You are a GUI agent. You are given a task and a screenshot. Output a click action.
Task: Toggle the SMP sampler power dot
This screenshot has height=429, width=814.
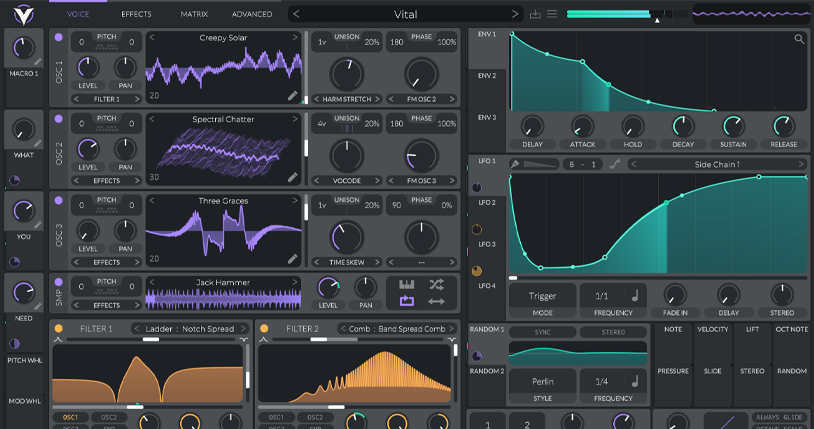pyautogui.click(x=58, y=283)
